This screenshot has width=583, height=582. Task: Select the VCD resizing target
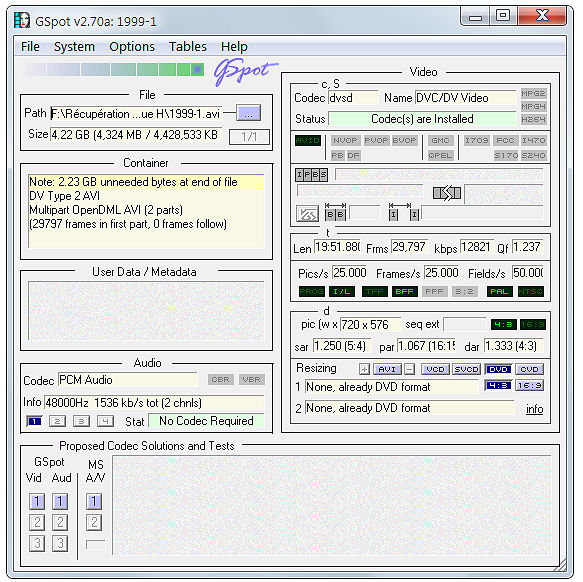435,369
